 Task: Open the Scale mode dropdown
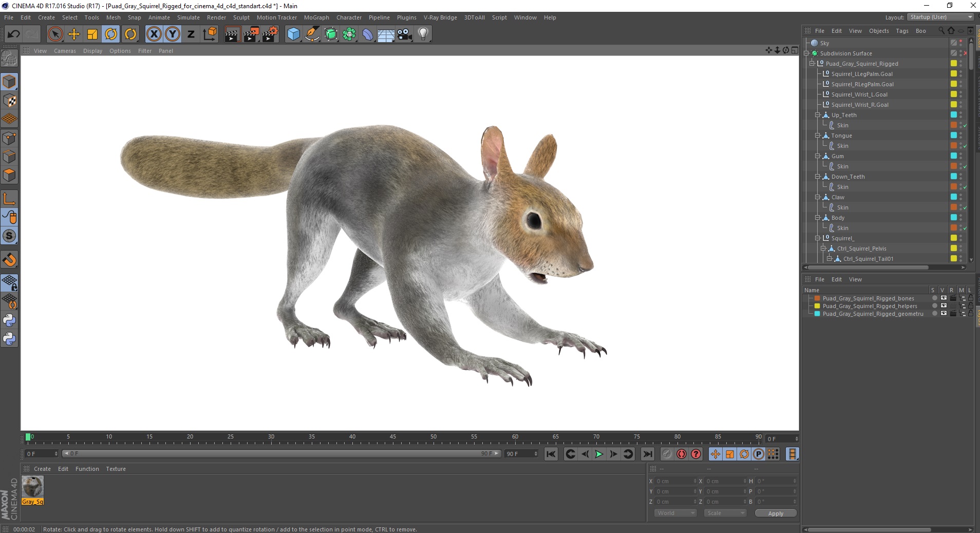[725, 513]
